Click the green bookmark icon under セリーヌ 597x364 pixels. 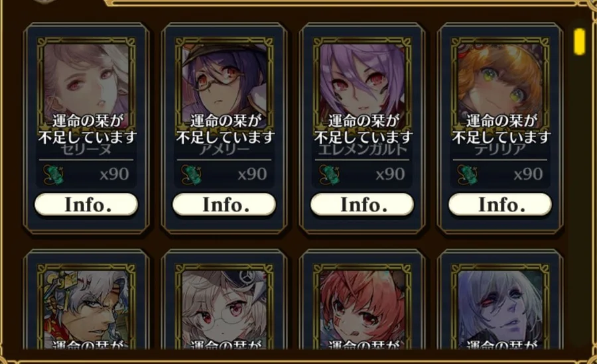point(53,175)
